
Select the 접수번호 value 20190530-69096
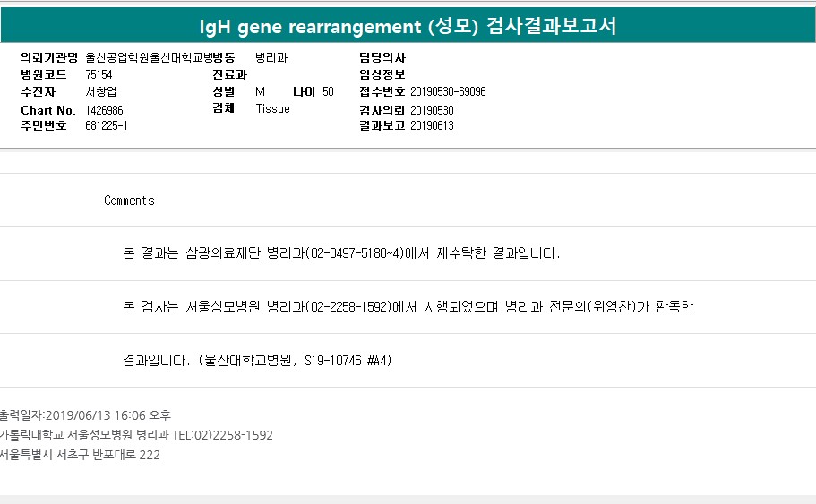[448, 91]
